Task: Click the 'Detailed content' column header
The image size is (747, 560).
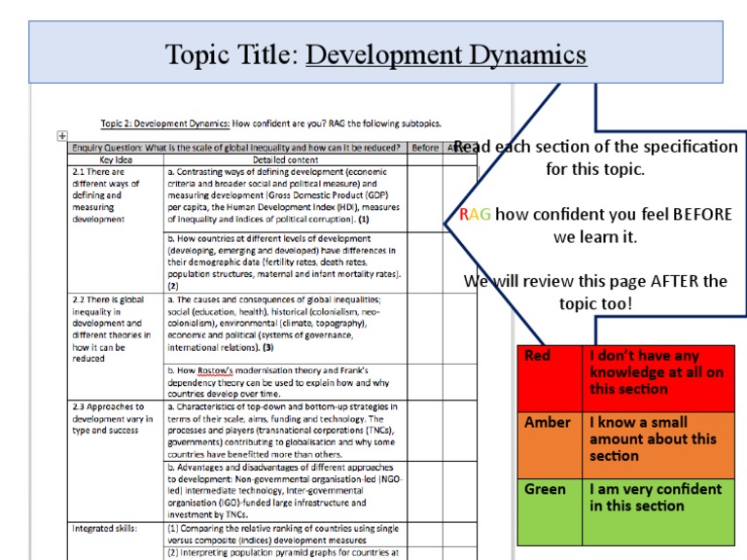Action: pyautogui.click(x=285, y=159)
